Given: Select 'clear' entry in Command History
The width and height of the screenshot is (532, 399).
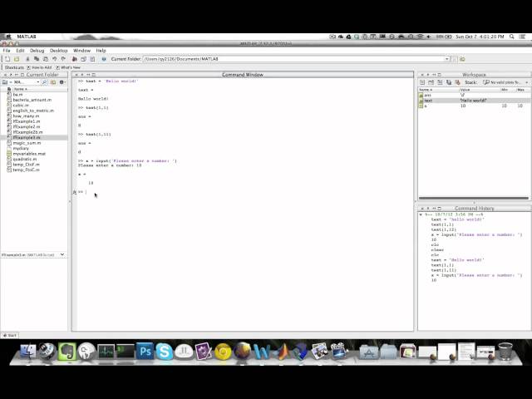Looking at the screenshot, I should pyautogui.click(x=437, y=249).
